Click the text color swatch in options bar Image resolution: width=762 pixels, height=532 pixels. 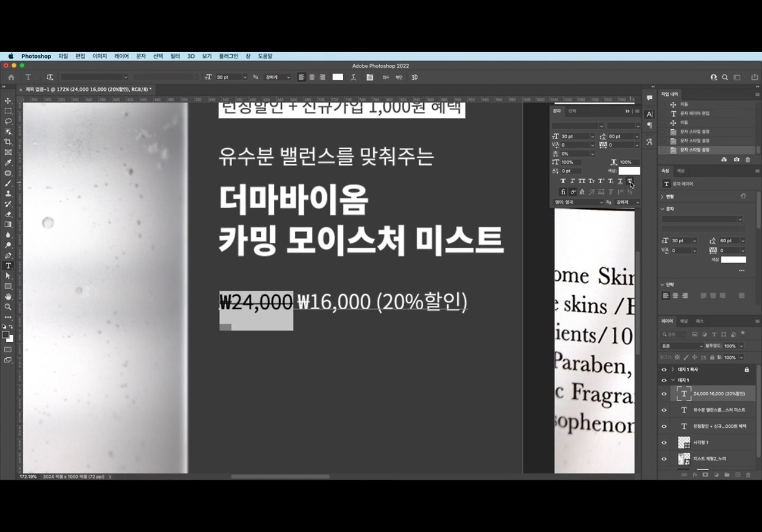click(338, 77)
